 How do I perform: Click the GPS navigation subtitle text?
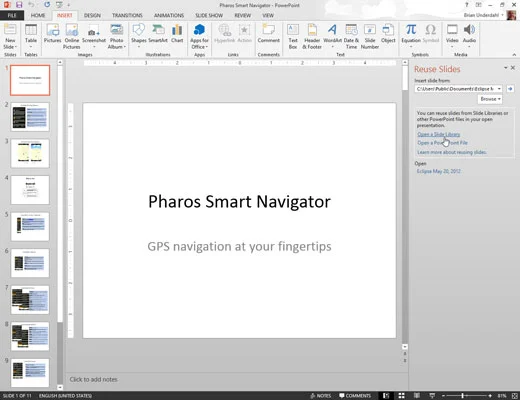tap(239, 246)
